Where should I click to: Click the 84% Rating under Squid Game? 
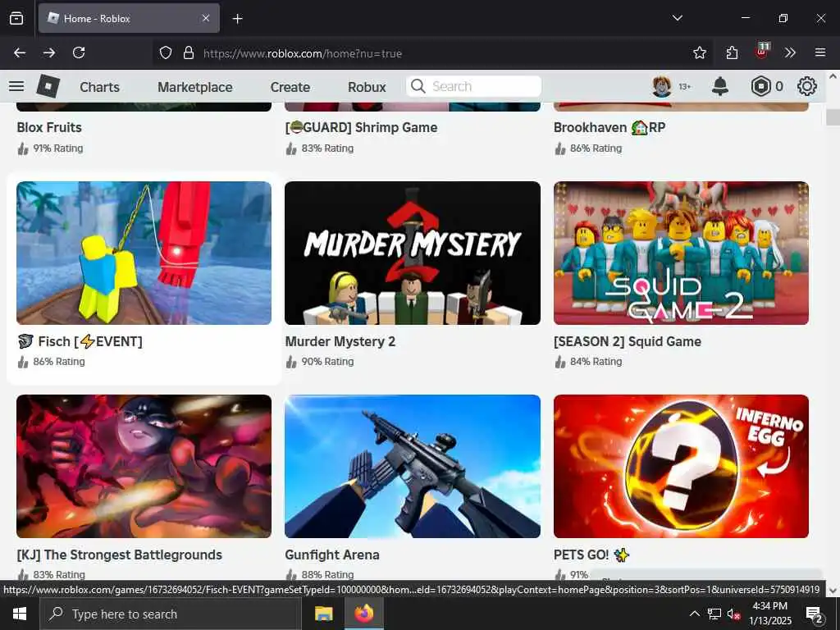point(596,362)
